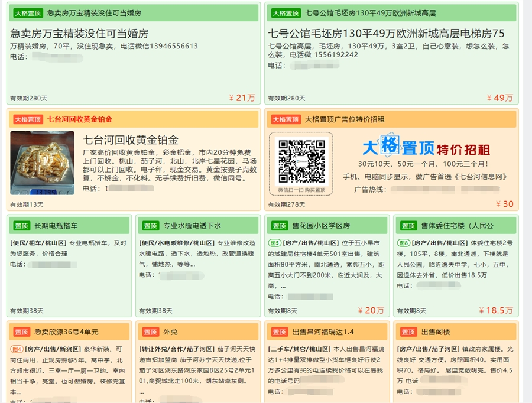This screenshot has height=403, width=532.
Task: Click the 图4 image-count badge
Action: point(17,349)
